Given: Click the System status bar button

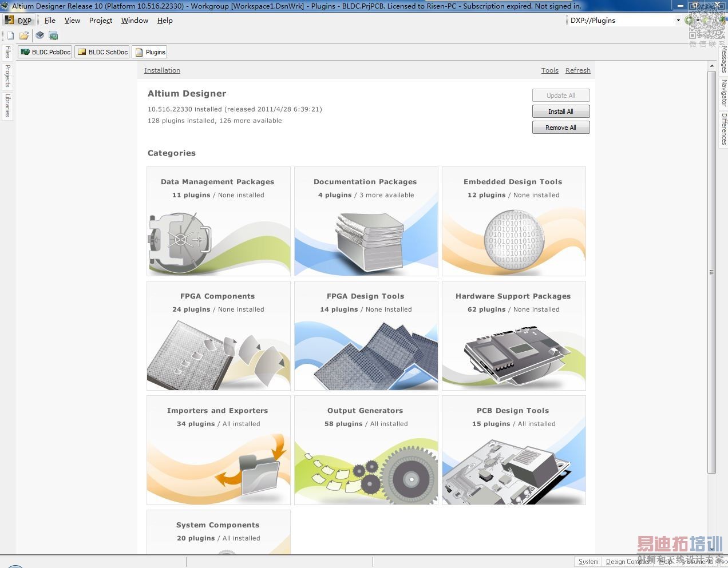Looking at the screenshot, I should [x=588, y=562].
